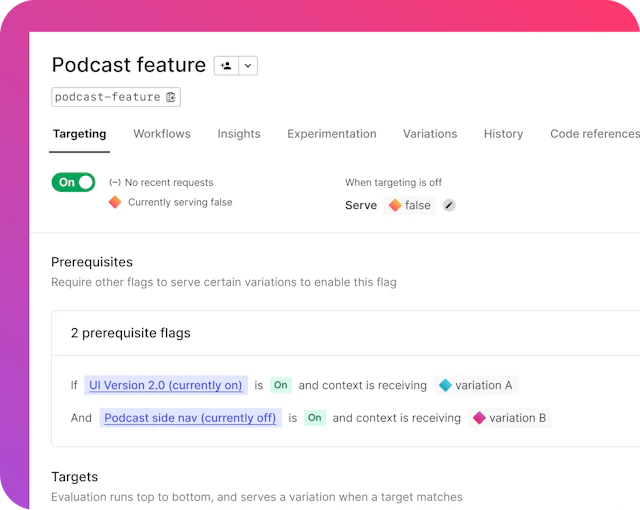Select the Variations tab
640x510 pixels.
(x=430, y=134)
